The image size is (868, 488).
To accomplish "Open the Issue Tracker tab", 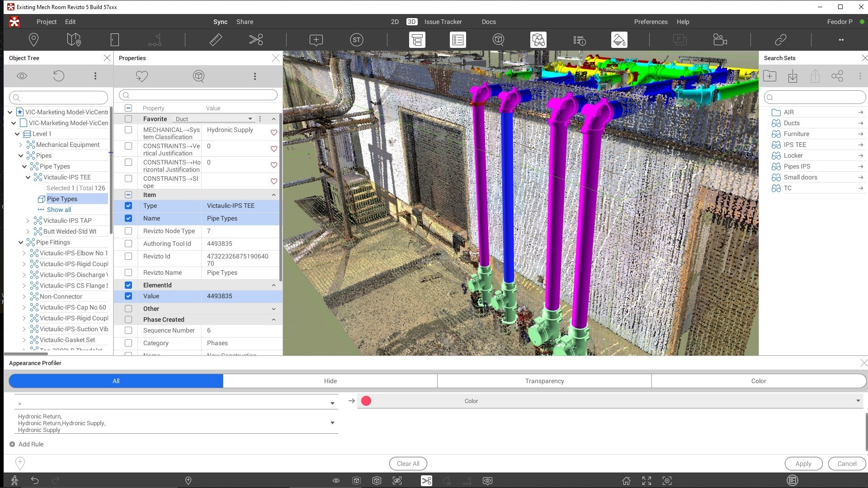I will point(443,22).
